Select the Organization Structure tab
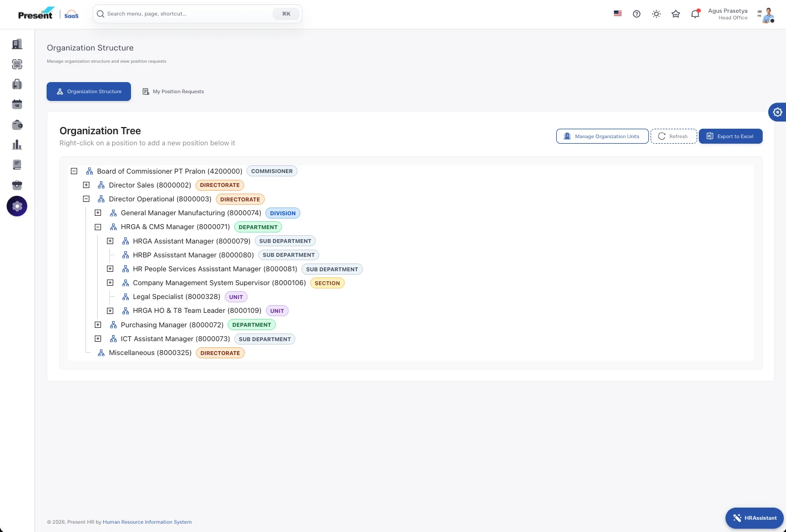The height and width of the screenshot is (532, 786). tap(89, 92)
